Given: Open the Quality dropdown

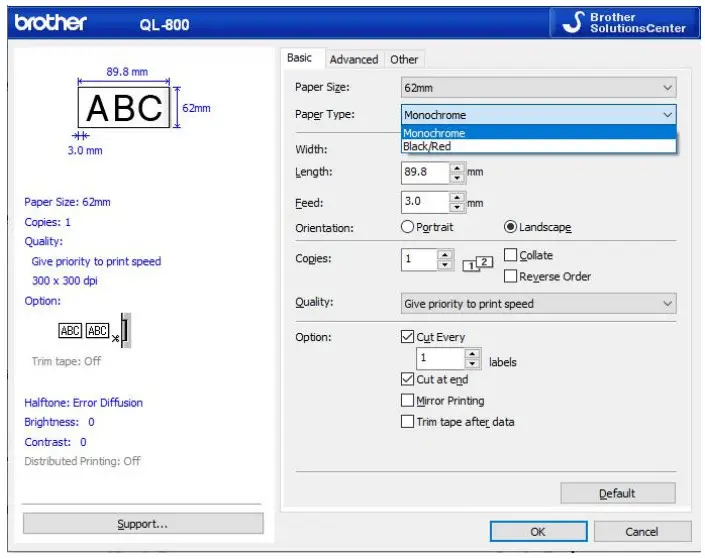Looking at the screenshot, I should 538,304.
